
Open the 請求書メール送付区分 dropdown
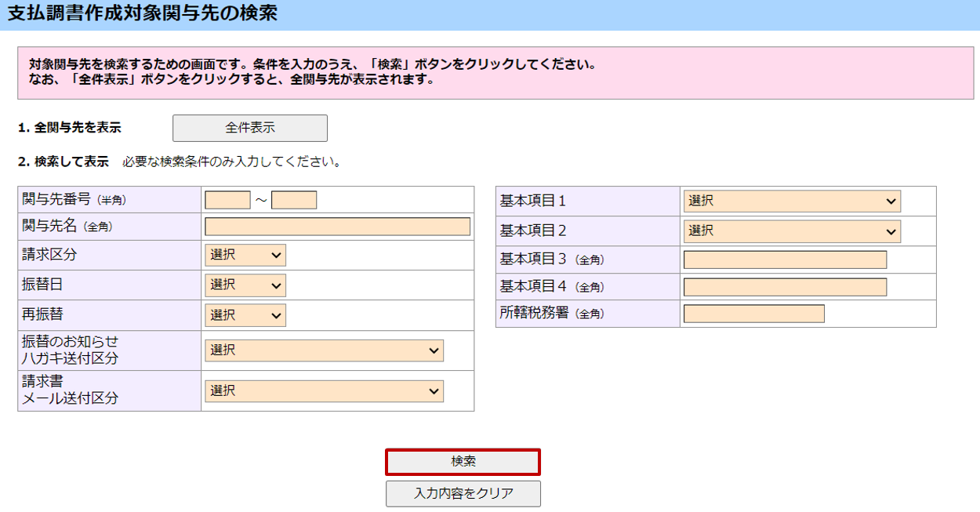pos(324,391)
